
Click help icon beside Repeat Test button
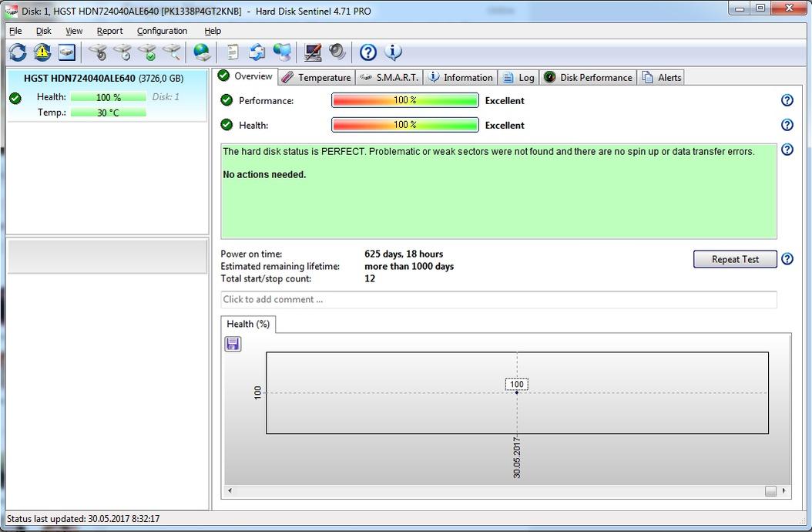(787, 259)
